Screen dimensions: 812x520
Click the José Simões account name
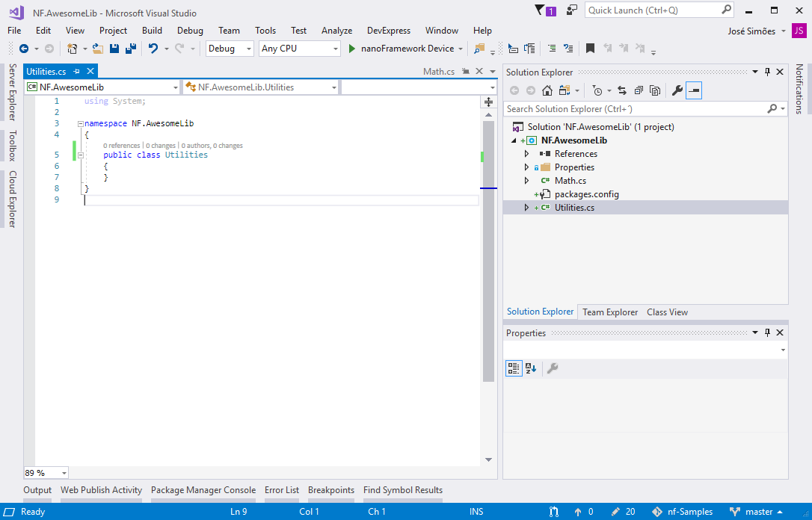point(751,31)
